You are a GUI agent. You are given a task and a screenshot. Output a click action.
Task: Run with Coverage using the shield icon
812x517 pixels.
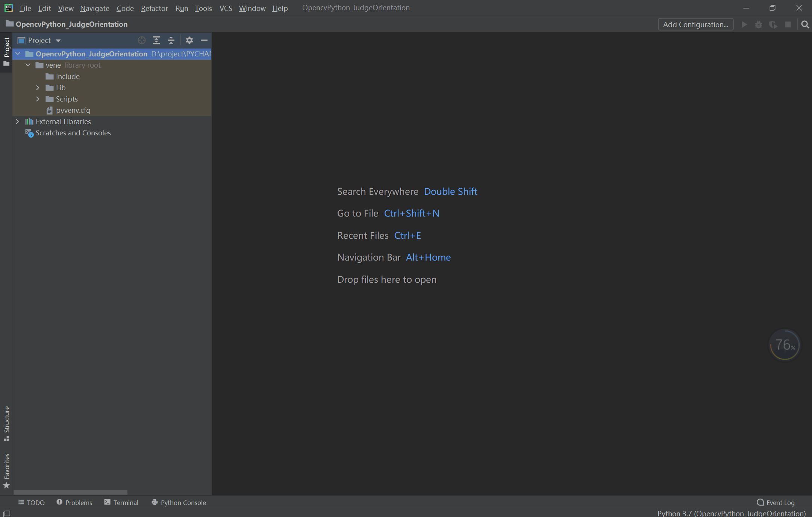(773, 24)
